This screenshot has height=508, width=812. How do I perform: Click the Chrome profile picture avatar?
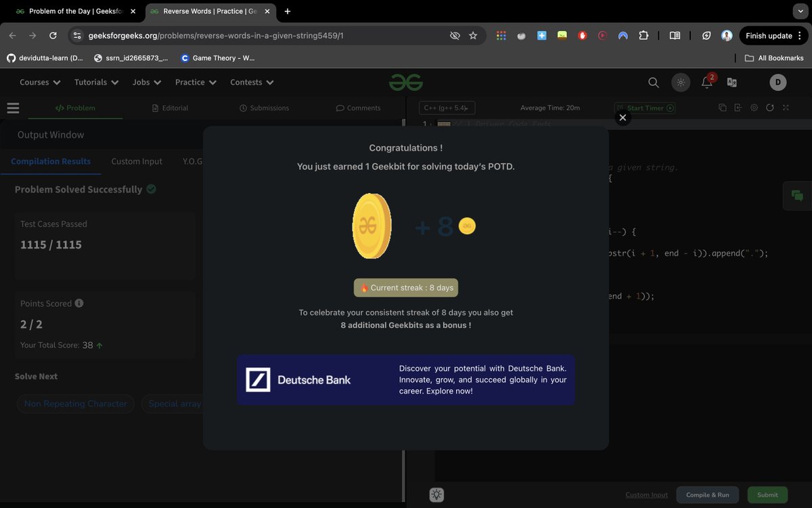(x=727, y=36)
